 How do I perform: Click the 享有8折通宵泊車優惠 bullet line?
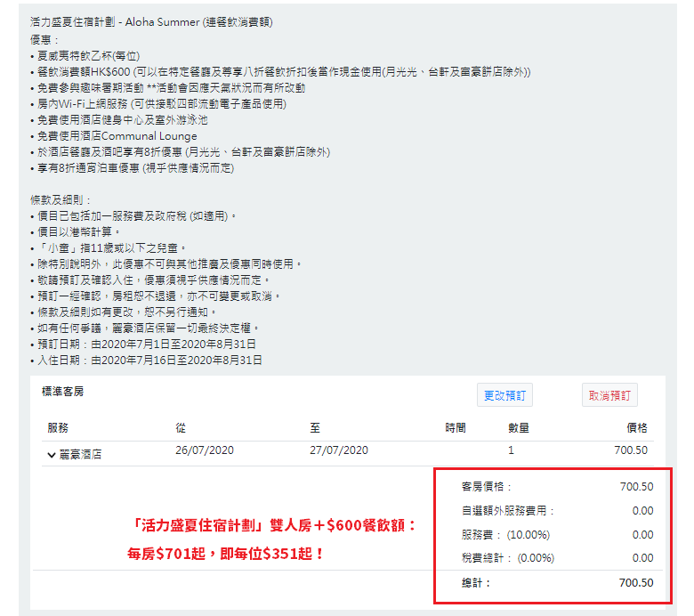tap(133, 168)
